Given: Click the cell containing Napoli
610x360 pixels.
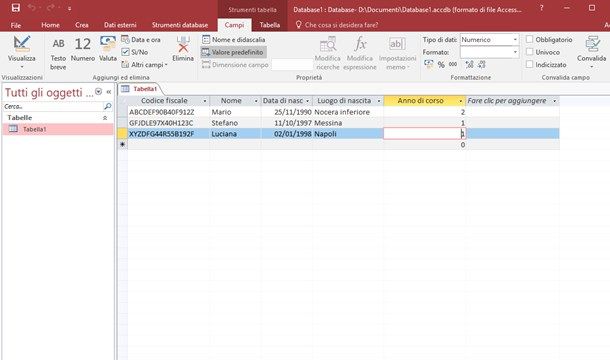Looking at the screenshot, I should (348, 134).
